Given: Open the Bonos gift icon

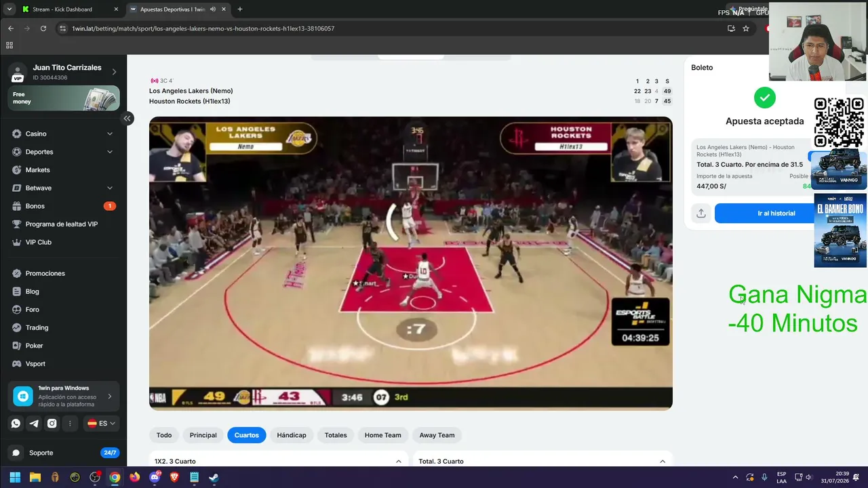Looking at the screenshot, I should 17,206.
